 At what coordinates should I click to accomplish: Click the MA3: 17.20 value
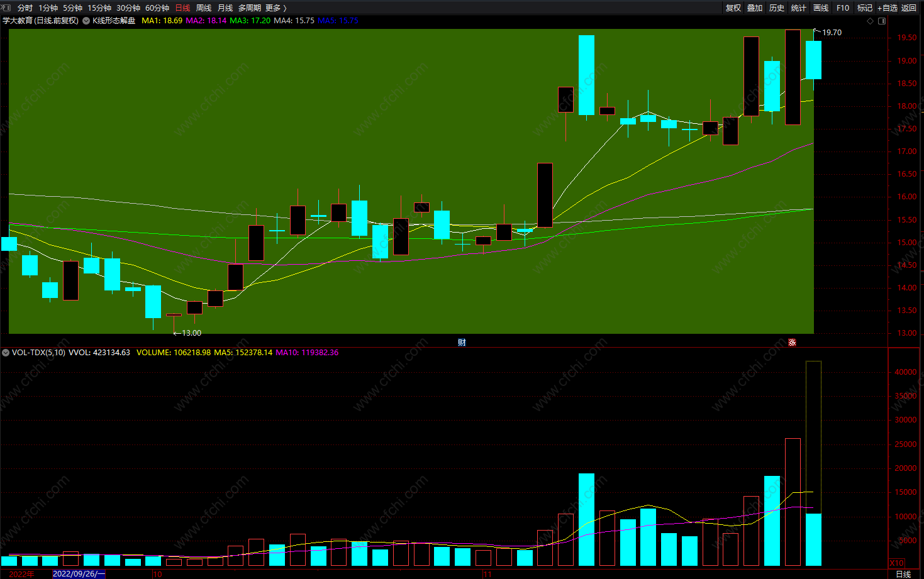click(x=250, y=21)
